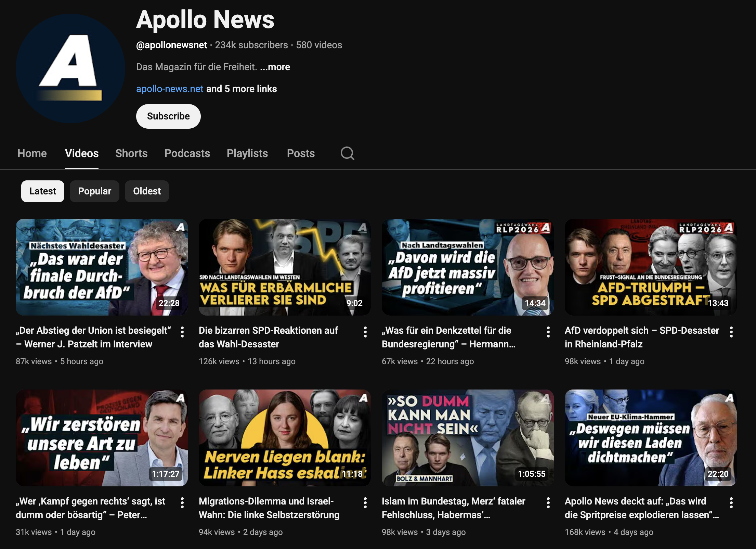Open the apollo-news.net link
The height and width of the screenshot is (549, 756).
(x=170, y=89)
